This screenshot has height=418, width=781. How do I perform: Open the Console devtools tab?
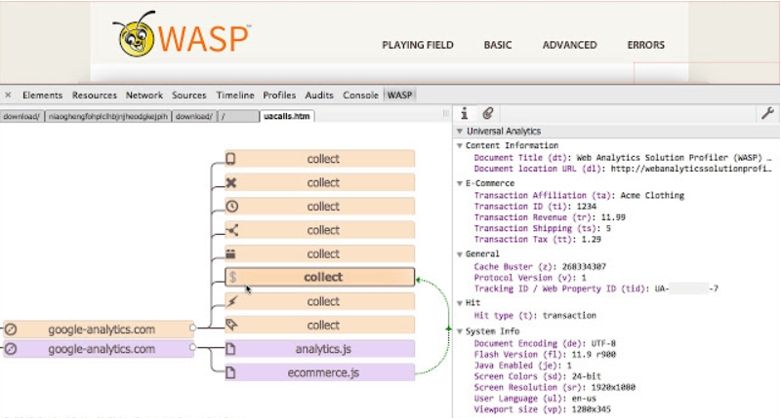[360, 95]
